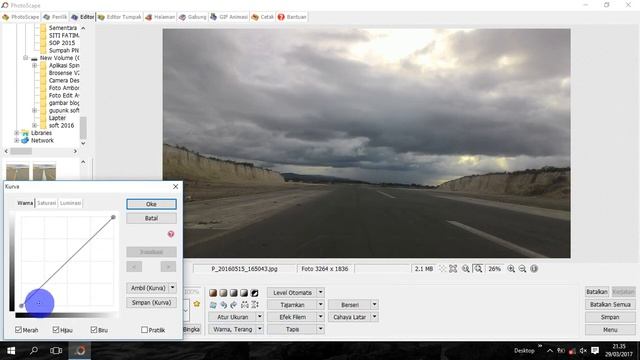Switch to the Luminasi curve tab
Image resolution: width=640 pixels, height=360 pixels.
[x=70, y=203]
